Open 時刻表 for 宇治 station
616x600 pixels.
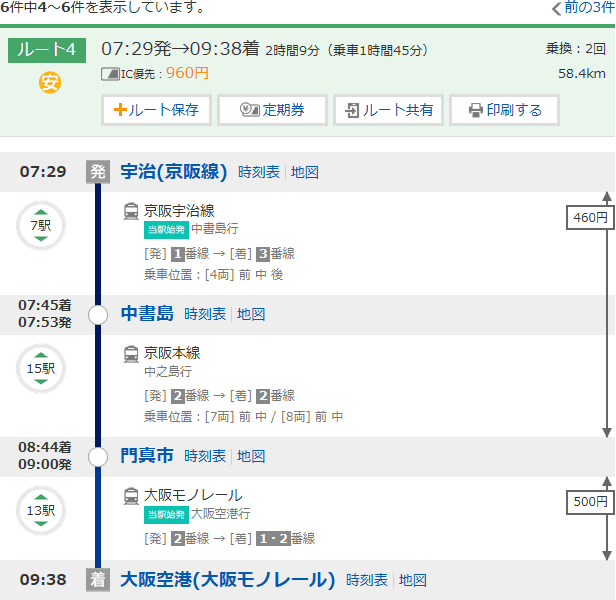click(x=260, y=172)
